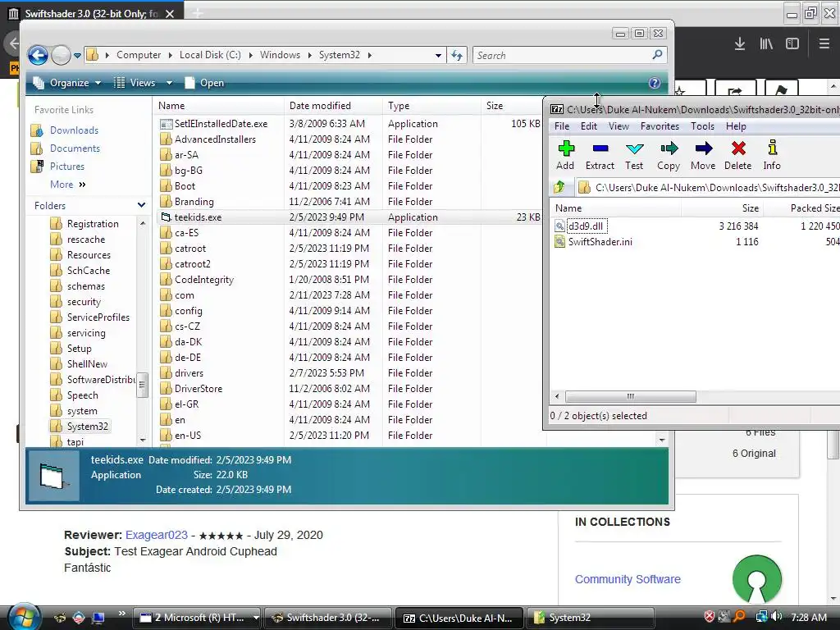Open the Organize dropdown
The image size is (840, 630).
67,83
